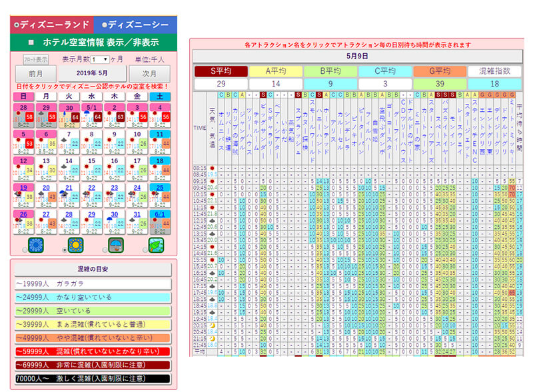Viewport: 533px width, 392px height.
Task: Click the cyan C平均 label
Action: click(x=385, y=71)
